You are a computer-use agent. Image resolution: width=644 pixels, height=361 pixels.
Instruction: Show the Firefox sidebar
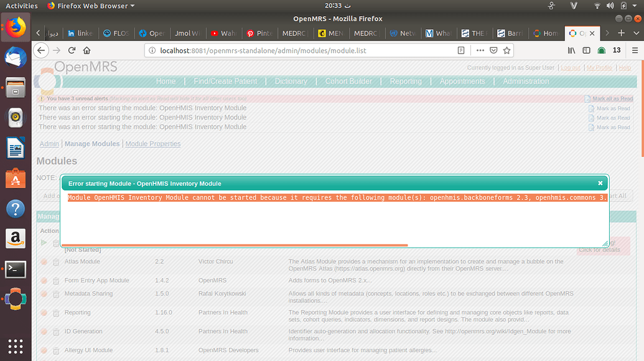coord(586,50)
